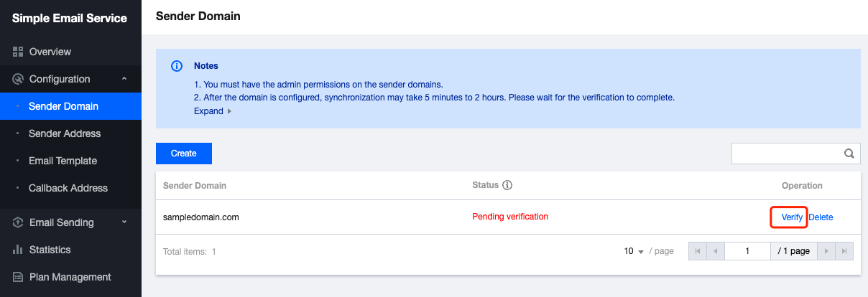This screenshot has width=868, height=297.
Task: Expand the Notes section
Action: coord(213,111)
